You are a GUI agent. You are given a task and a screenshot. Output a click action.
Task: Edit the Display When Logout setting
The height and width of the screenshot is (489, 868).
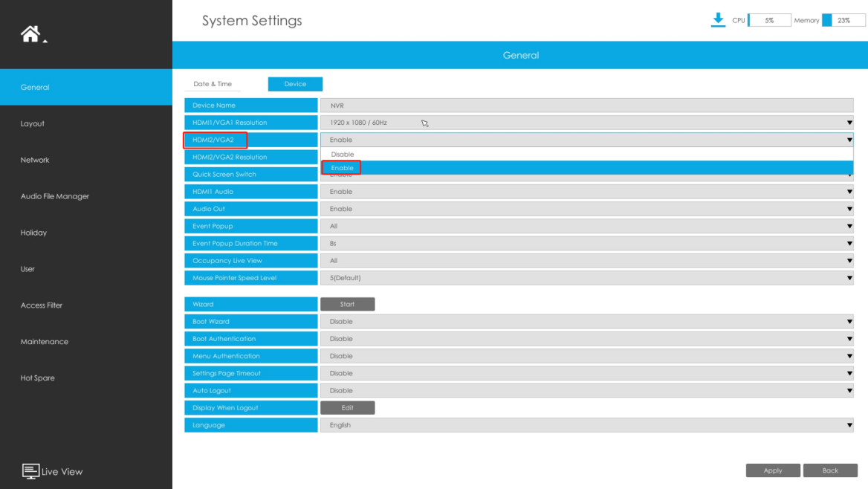point(348,407)
